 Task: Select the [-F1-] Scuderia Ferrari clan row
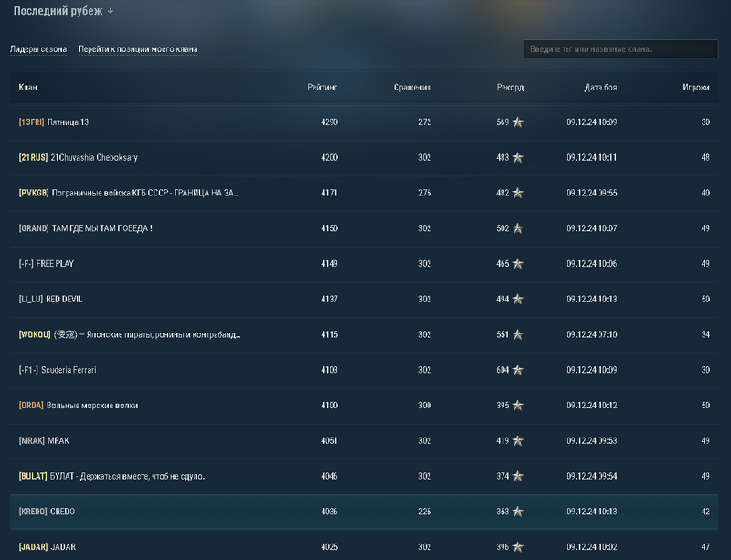pyautogui.click(x=58, y=370)
